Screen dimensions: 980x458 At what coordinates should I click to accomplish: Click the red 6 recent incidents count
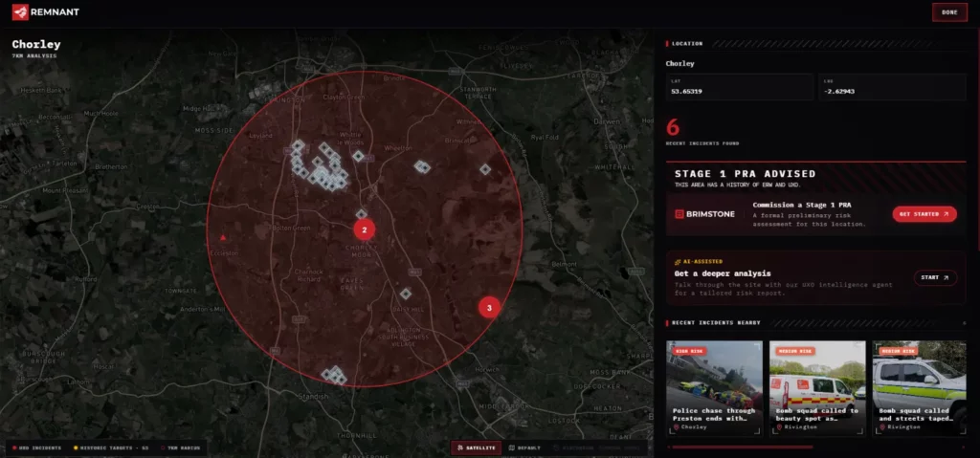pyautogui.click(x=673, y=127)
